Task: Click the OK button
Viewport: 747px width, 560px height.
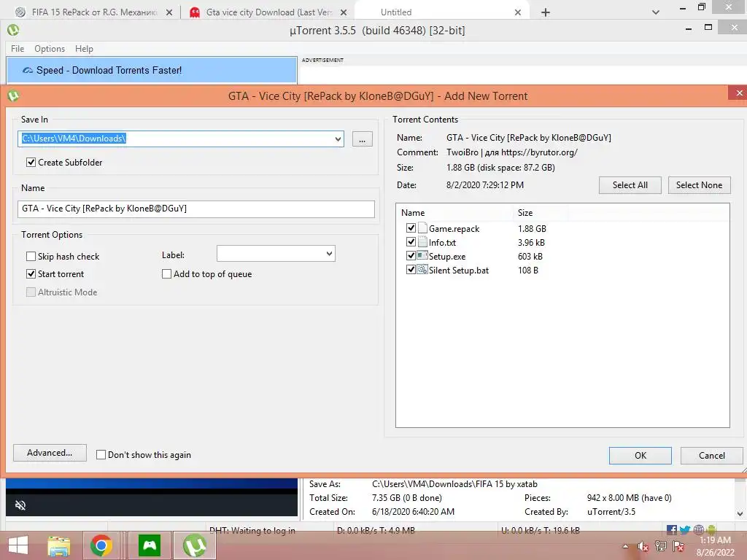Action: coord(640,456)
